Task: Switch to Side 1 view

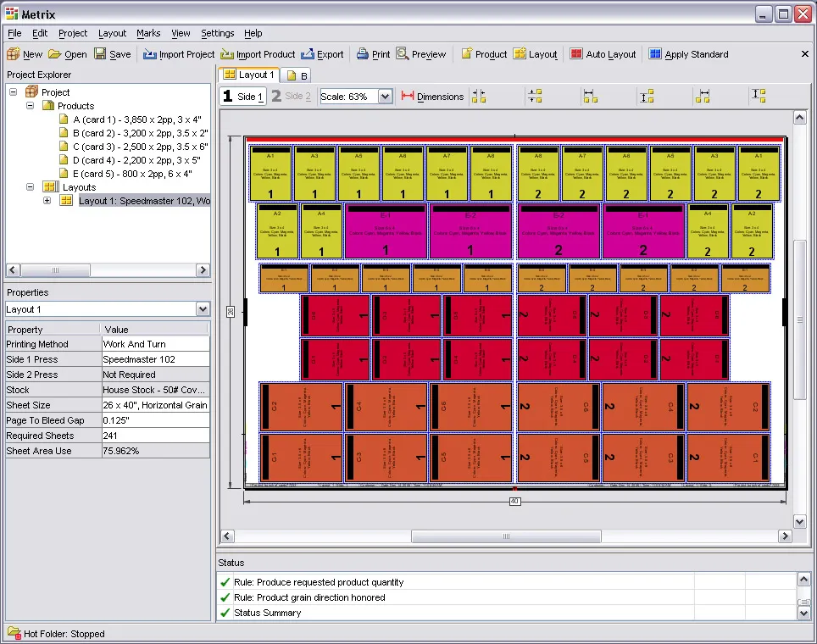Action: [x=244, y=96]
